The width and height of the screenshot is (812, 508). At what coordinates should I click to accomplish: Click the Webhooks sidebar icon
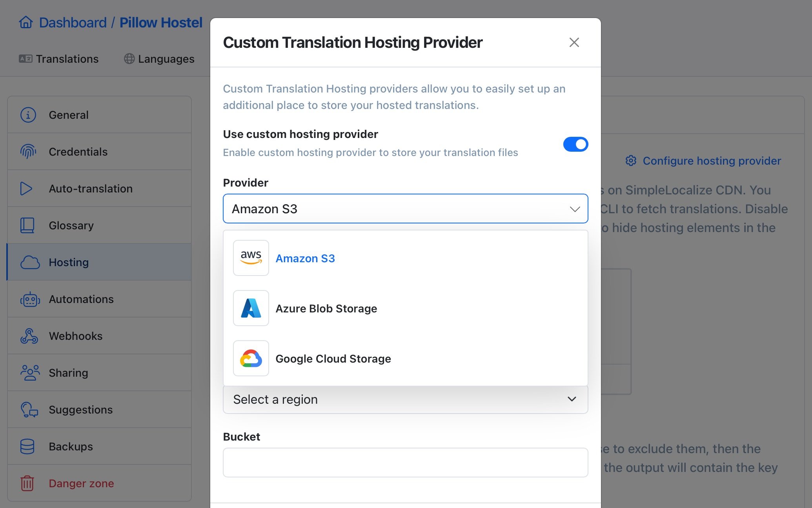coord(29,336)
